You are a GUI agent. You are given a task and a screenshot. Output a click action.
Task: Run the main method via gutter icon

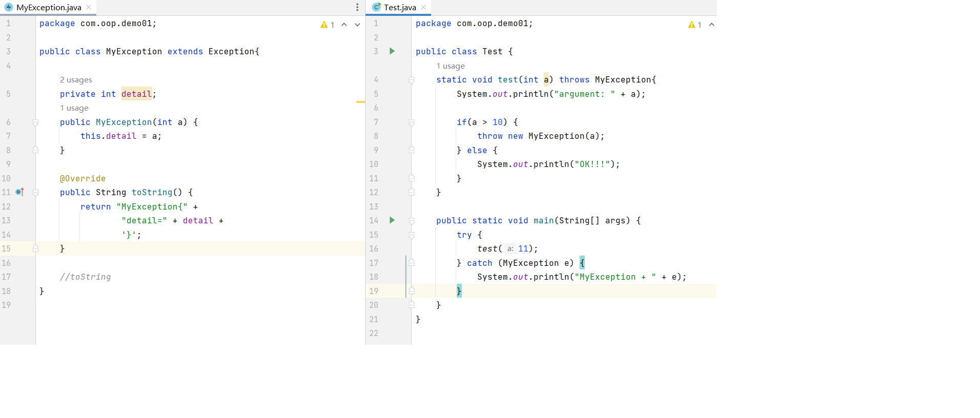[x=392, y=220]
